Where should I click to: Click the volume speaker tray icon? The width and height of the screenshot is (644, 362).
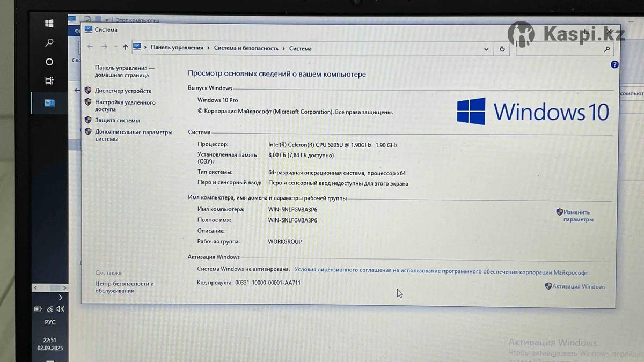coord(60,309)
